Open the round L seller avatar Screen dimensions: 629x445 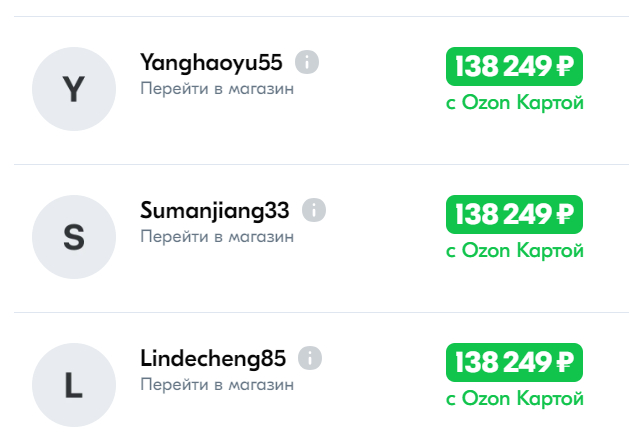coord(73,385)
